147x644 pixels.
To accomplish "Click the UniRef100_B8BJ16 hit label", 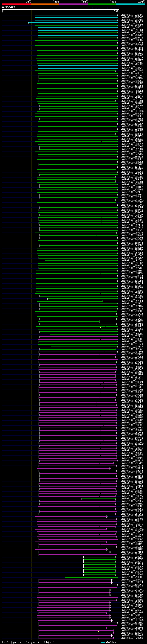I will click(x=132, y=587).
